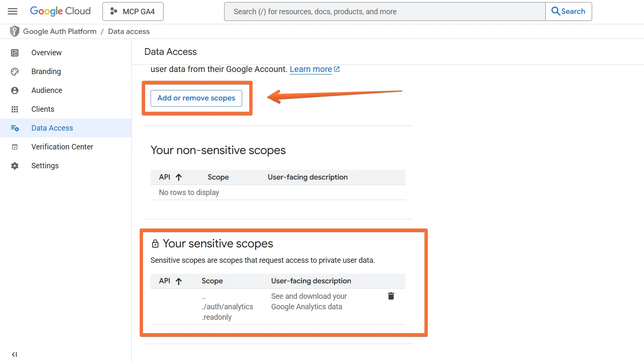Click the Add or remove scopes button
Image resolution: width=644 pixels, height=362 pixels.
click(196, 98)
